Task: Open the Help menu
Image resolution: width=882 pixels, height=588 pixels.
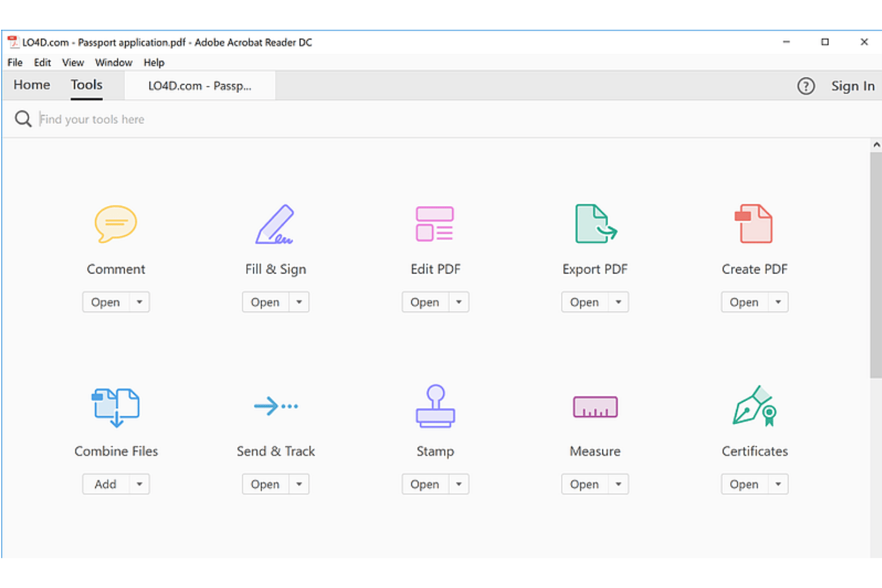Action: (x=154, y=63)
